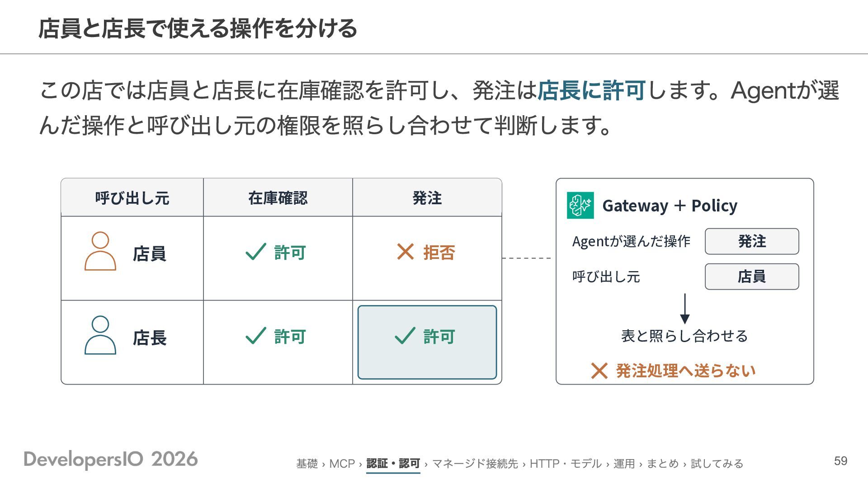Go to マネージド接続先 in the breadcrumb
Viewport: 868px width, 488px height.
[475, 464]
